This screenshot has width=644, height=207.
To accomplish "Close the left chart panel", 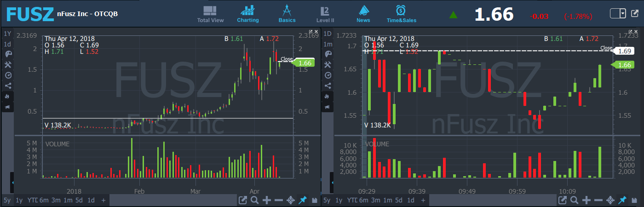I will pos(316,31).
